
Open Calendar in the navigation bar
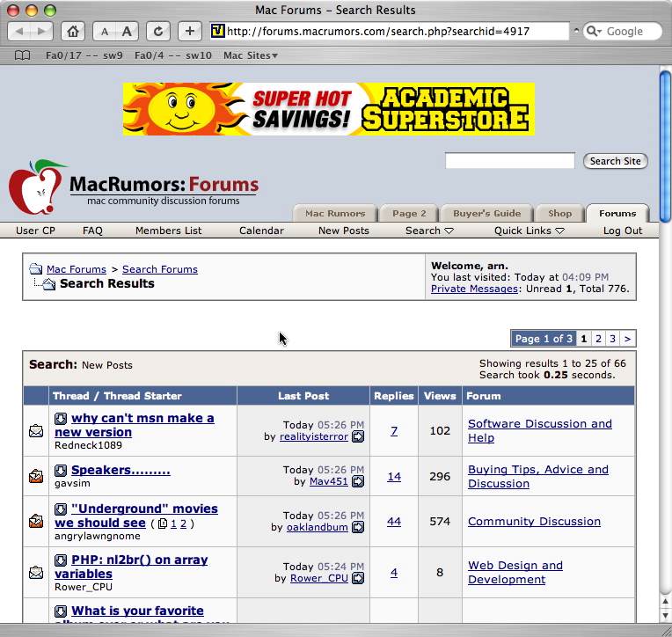261,231
